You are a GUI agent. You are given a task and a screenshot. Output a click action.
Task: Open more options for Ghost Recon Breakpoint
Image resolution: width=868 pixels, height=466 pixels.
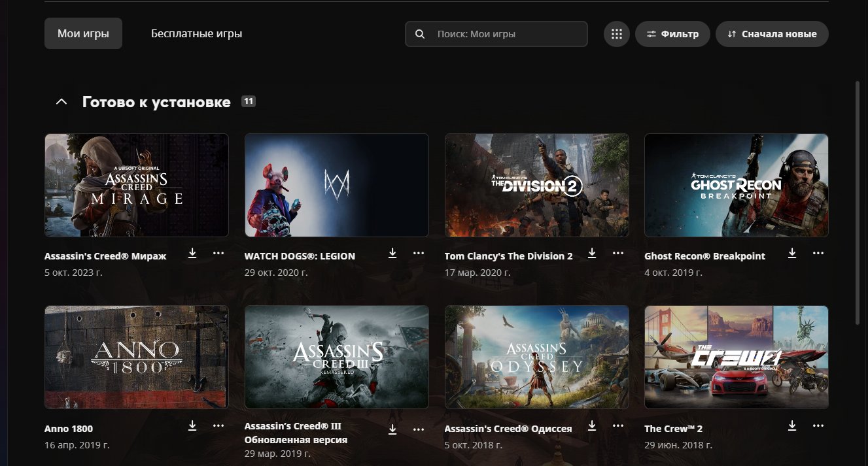(x=818, y=253)
